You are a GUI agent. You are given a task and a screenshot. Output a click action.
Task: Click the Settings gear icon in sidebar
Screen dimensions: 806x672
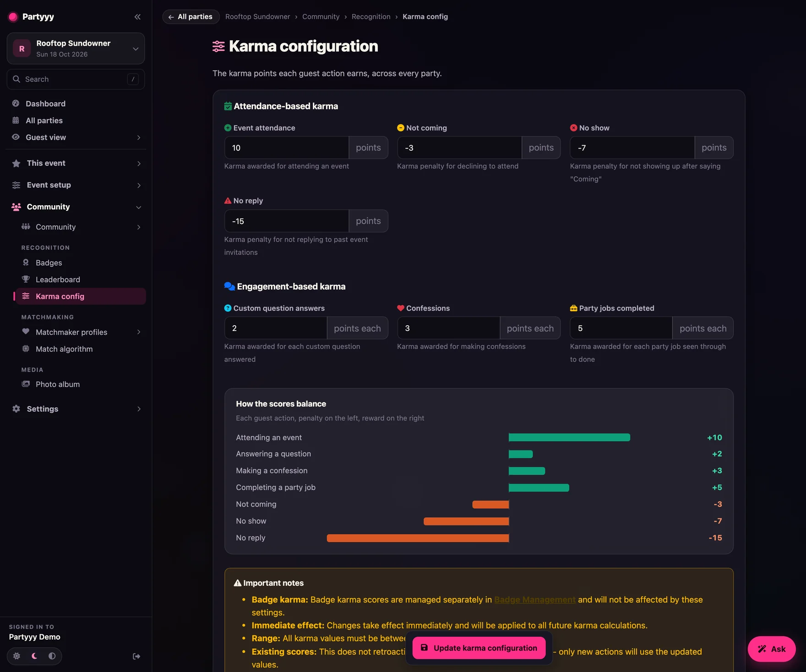coord(16,409)
